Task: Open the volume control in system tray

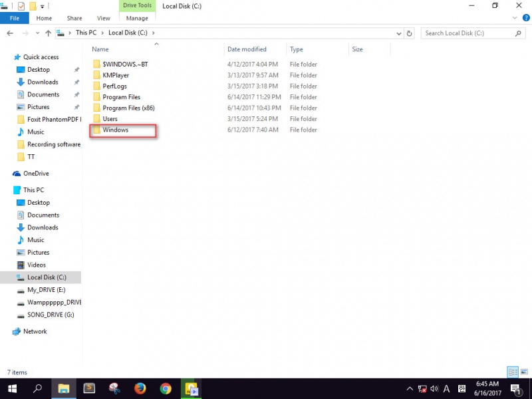Action: (434, 389)
